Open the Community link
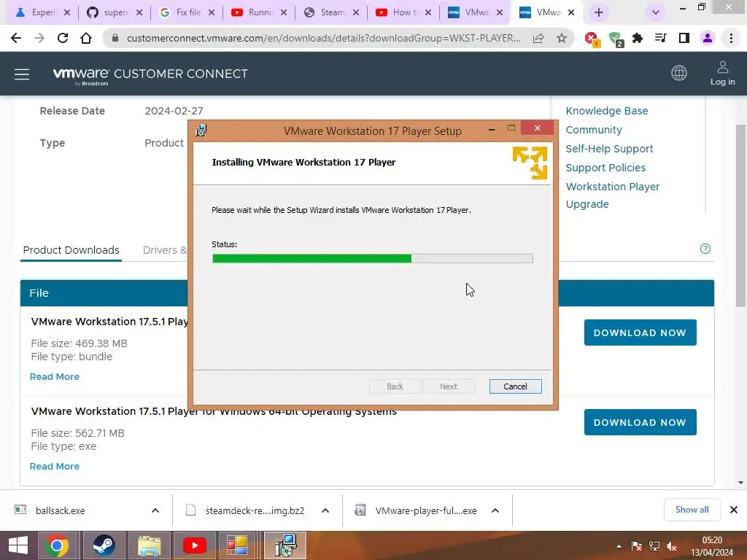Screen dimensions: 747x560 pyautogui.click(x=594, y=130)
